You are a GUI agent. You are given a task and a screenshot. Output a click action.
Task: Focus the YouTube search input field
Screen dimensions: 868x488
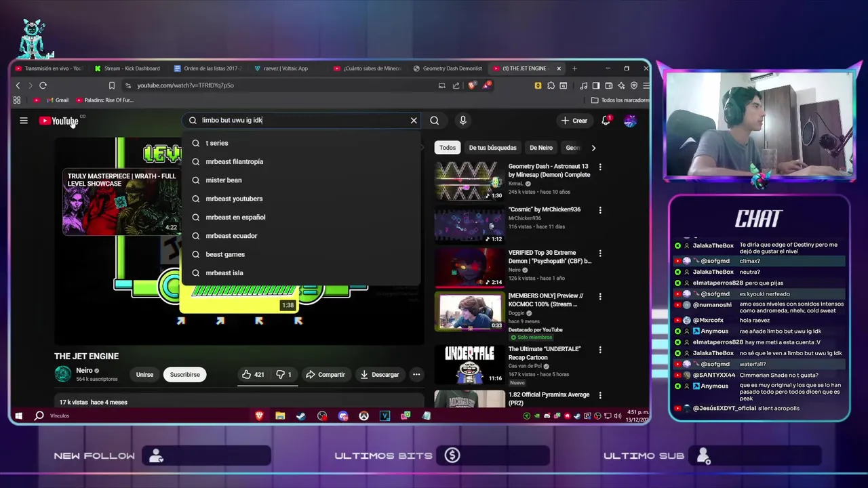(302, 121)
